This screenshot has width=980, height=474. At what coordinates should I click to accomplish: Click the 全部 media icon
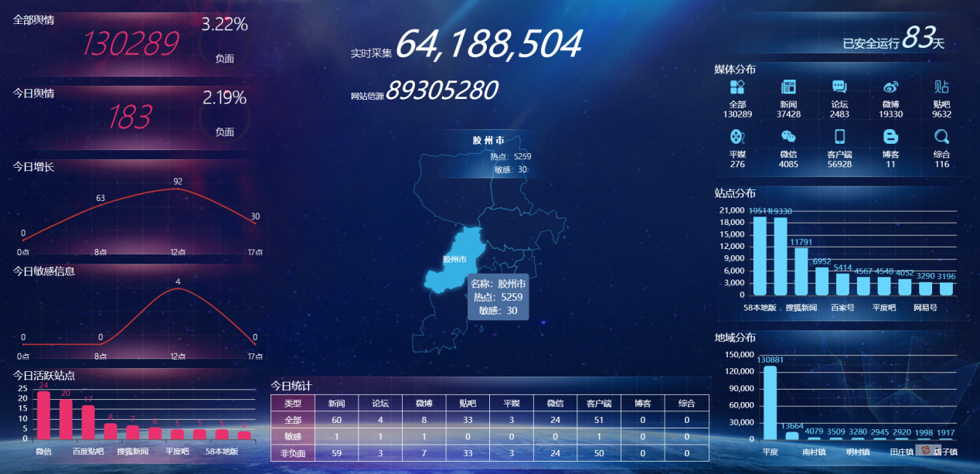click(737, 87)
